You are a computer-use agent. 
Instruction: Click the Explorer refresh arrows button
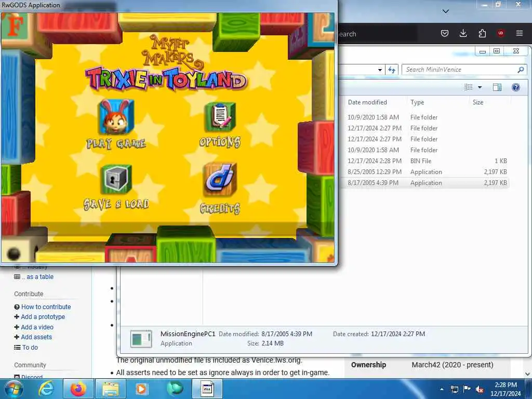coord(392,70)
